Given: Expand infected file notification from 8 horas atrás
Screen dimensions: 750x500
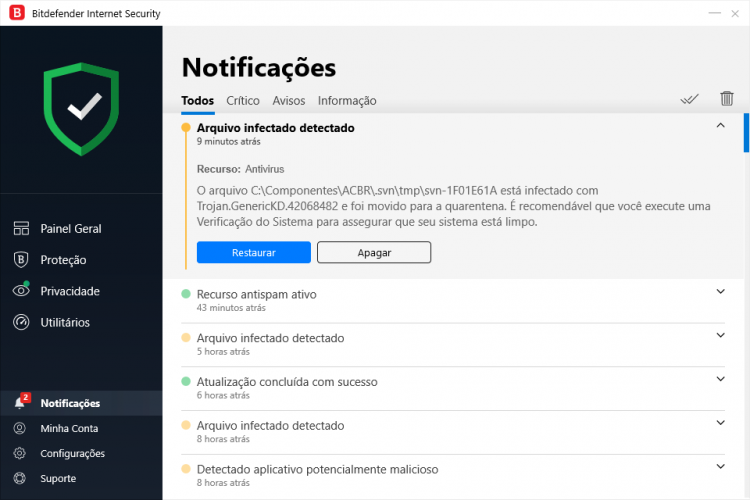Looking at the screenshot, I should tap(720, 422).
